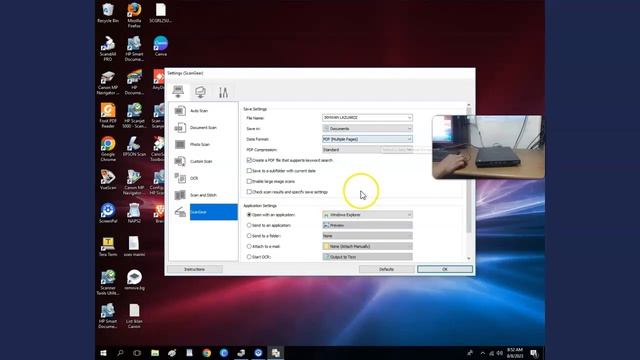
Task: Confirm settings with the OK button
Action: [445, 269]
